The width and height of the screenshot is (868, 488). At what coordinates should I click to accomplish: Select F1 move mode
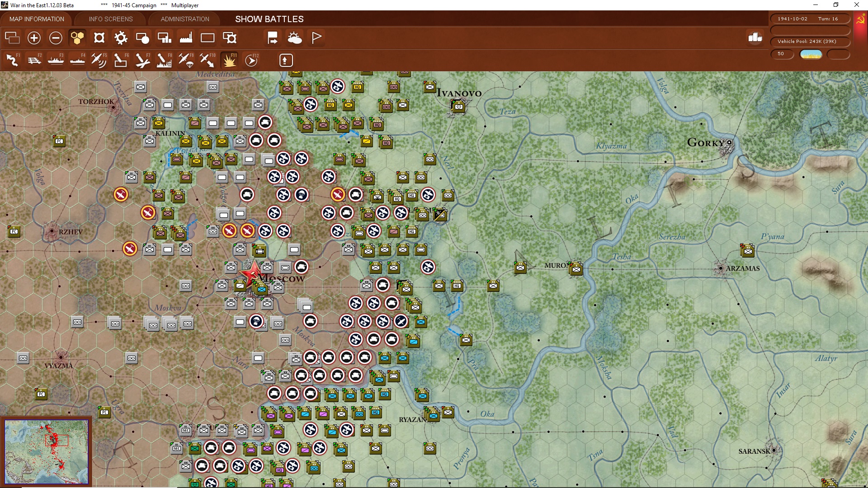tap(13, 60)
